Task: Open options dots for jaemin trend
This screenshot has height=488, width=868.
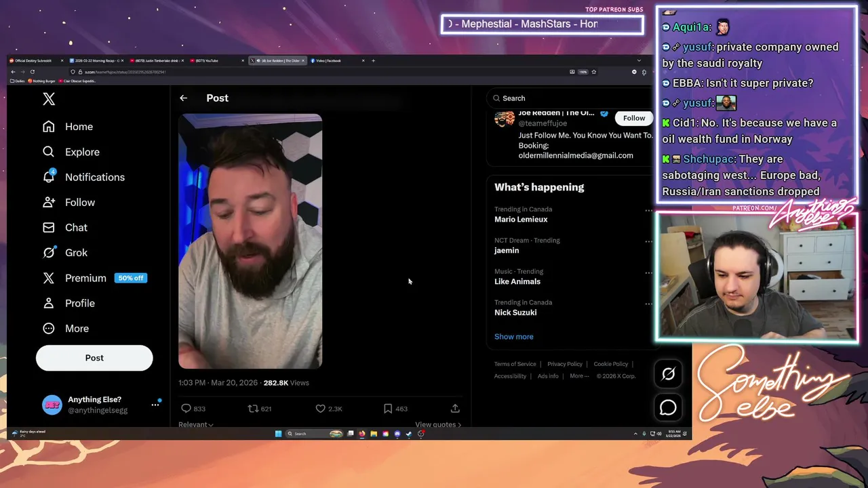Action: click(648, 242)
